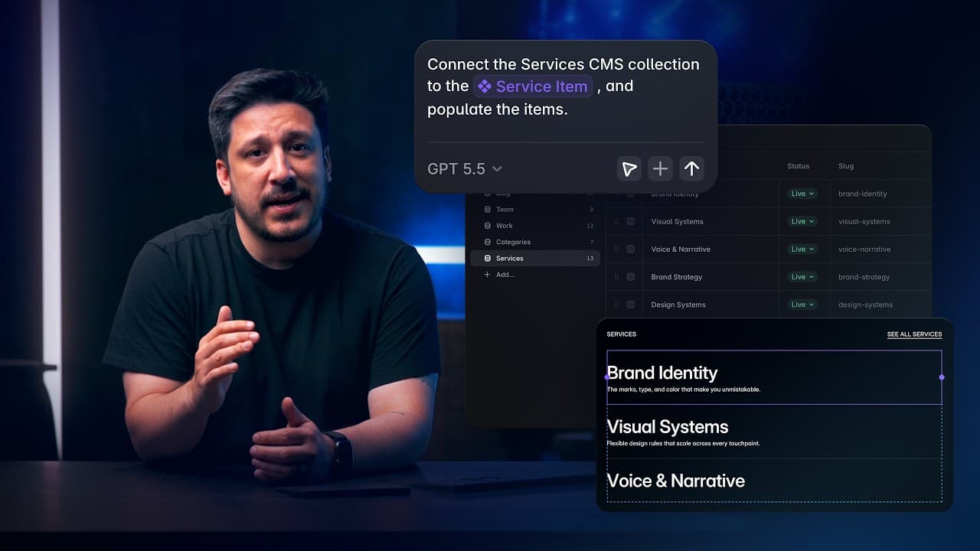Select the Visual Systems heading in preview
Screen dimensions: 980x551
(x=667, y=427)
